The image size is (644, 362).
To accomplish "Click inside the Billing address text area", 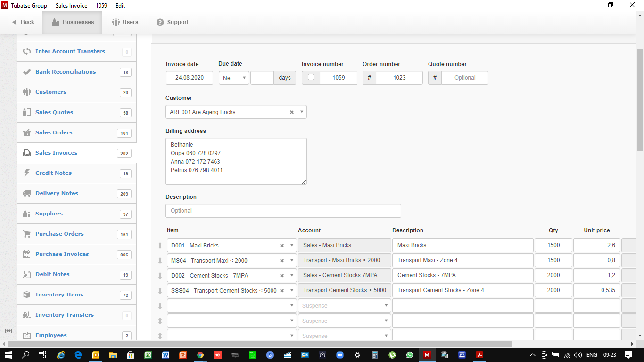I will pos(236,161).
